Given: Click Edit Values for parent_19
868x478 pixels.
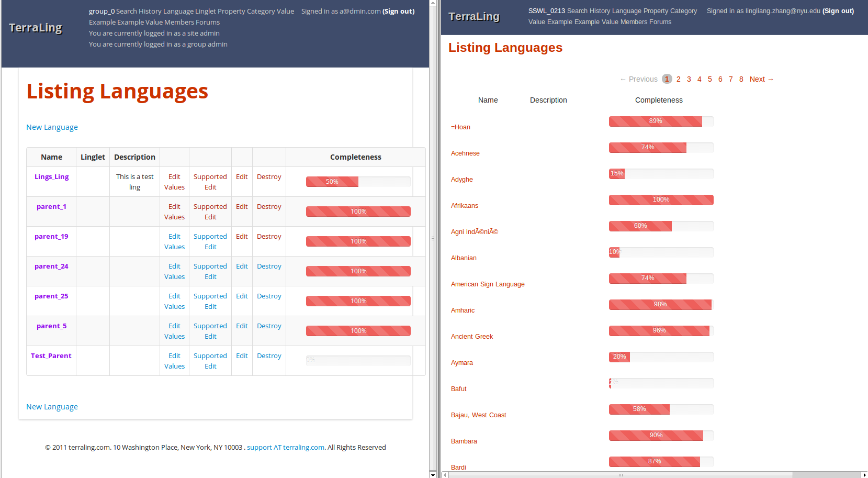Looking at the screenshot, I should point(174,242).
